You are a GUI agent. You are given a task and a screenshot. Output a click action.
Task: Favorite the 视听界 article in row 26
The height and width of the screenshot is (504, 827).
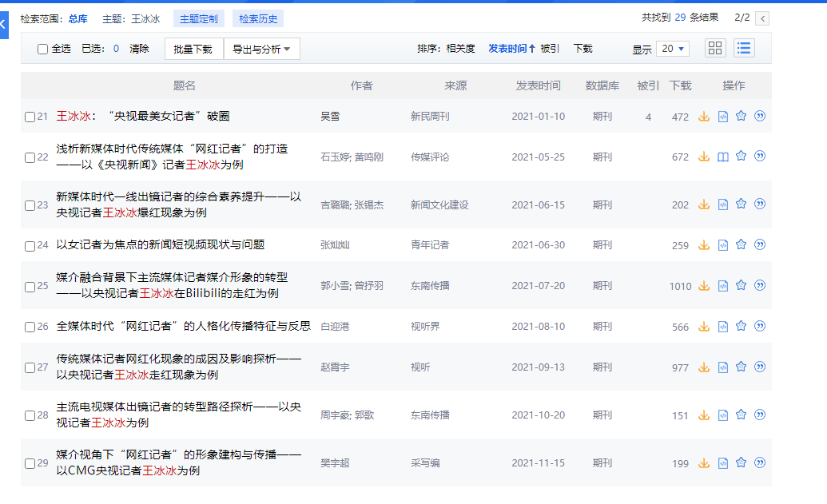pos(741,327)
